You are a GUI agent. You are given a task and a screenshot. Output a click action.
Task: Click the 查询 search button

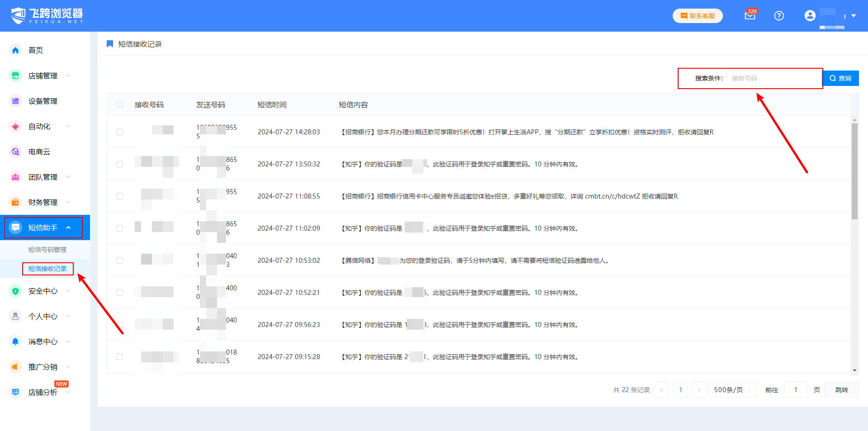pos(840,78)
